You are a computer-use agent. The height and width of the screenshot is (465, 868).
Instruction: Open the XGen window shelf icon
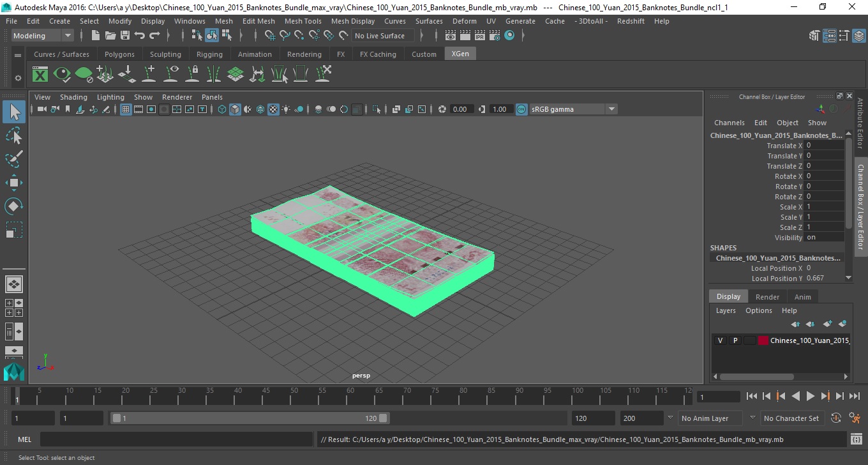[x=40, y=75]
